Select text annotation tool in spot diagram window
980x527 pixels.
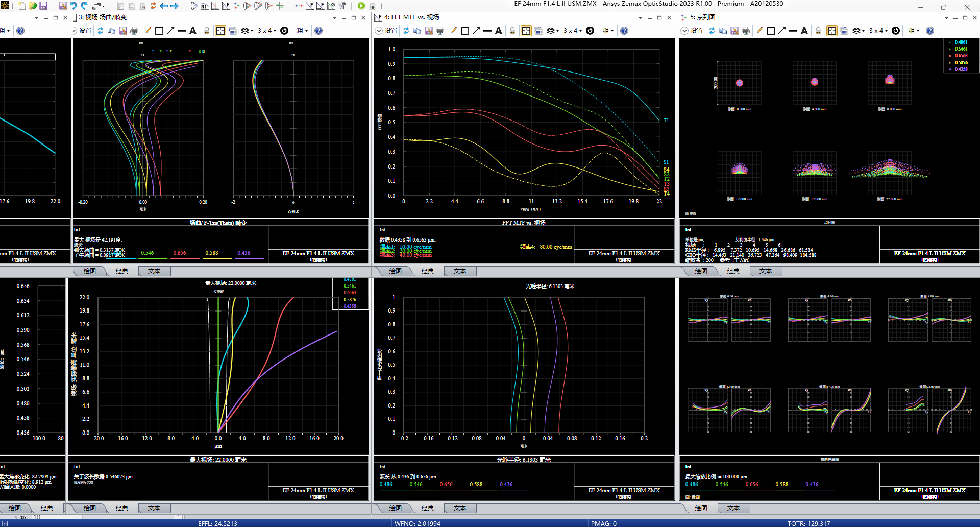804,31
